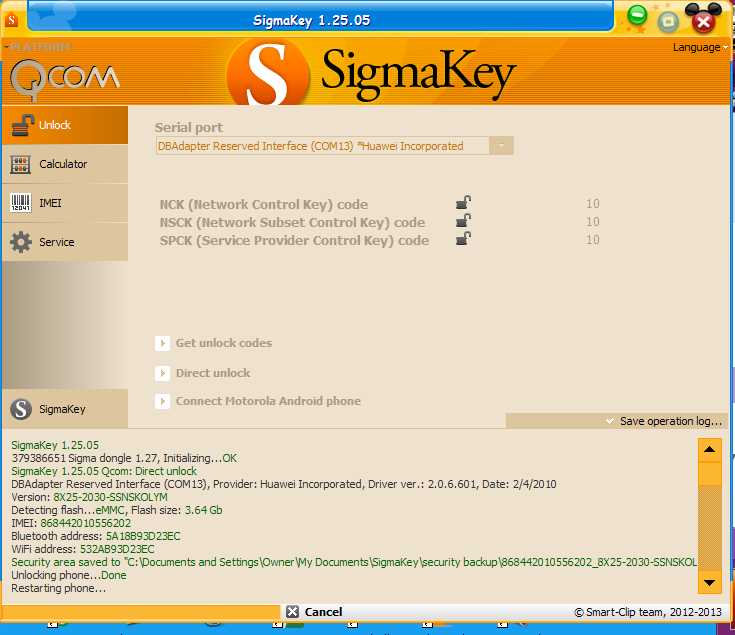735x635 pixels.
Task: Click the IMEI barcode icon
Action: click(20, 203)
